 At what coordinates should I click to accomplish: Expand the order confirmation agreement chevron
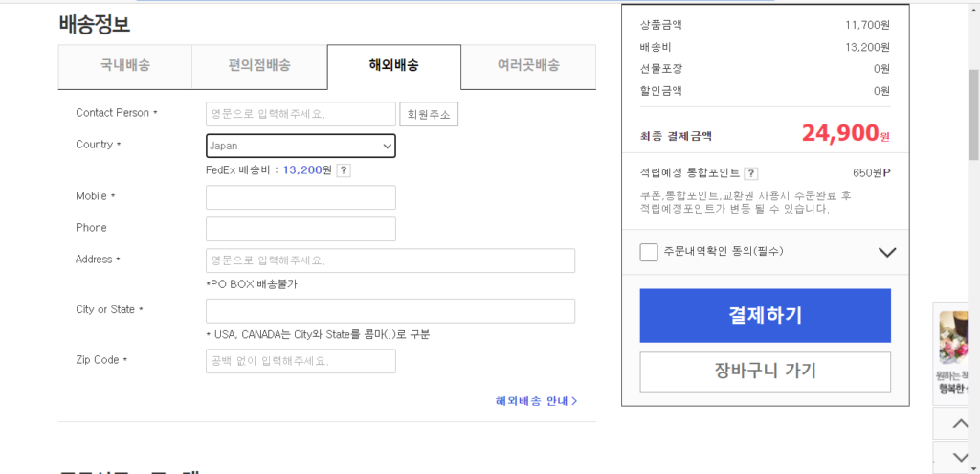(886, 253)
